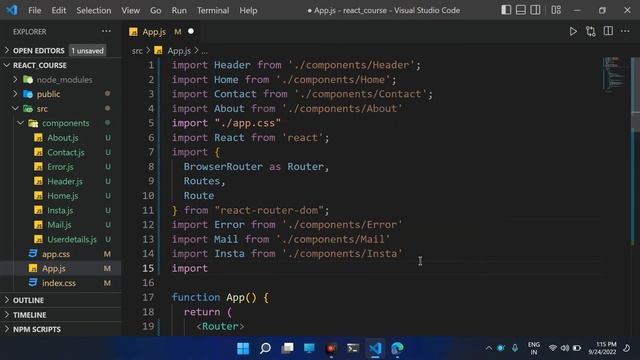Collapse the REACT_COURSE folder section
Screen dimensions: 640x360
click(x=61, y=65)
